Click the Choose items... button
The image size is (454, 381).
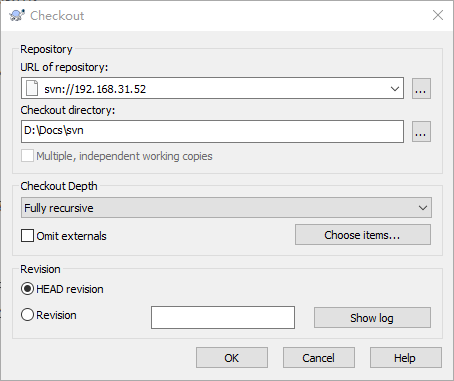point(363,235)
